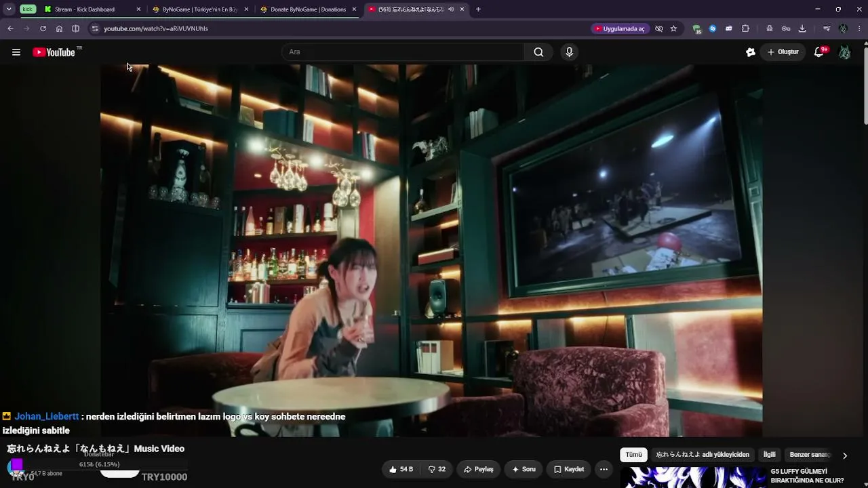Open G5 Luffy recommended video thumbnail

693,477
